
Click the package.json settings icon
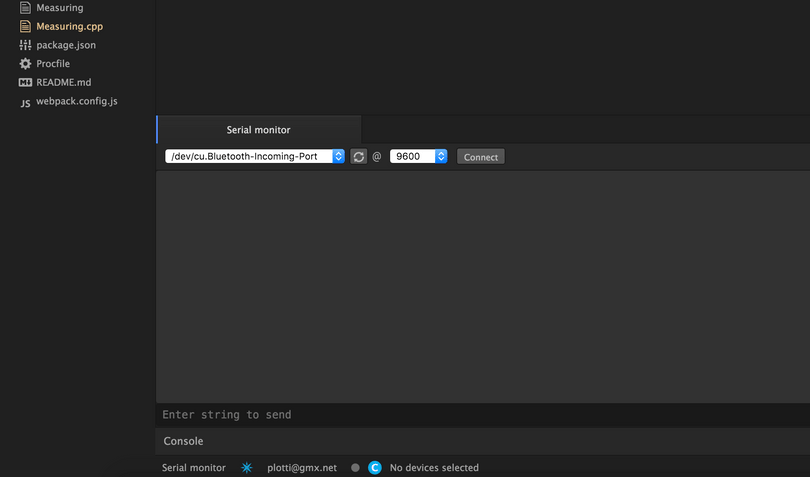pyautogui.click(x=25, y=45)
